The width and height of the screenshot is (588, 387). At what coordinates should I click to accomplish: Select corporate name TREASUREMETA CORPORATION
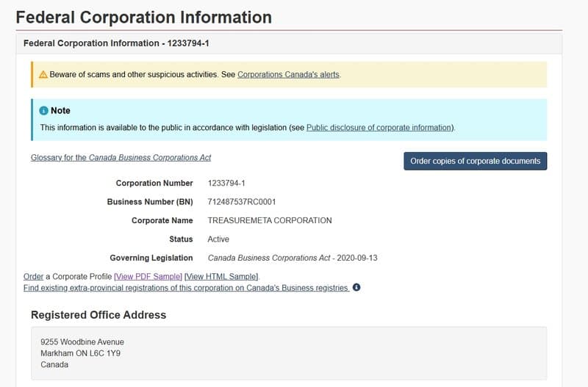click(x=270, y=220)
